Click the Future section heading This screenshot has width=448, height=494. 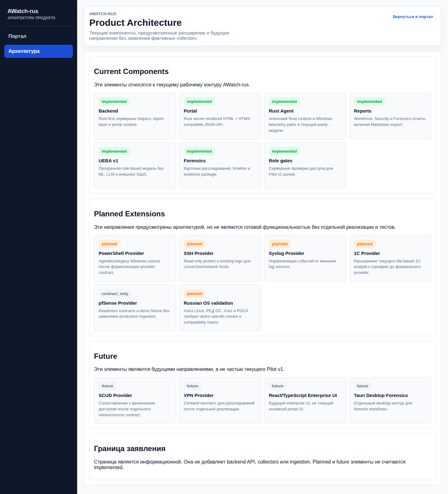[x=105, y=356]
